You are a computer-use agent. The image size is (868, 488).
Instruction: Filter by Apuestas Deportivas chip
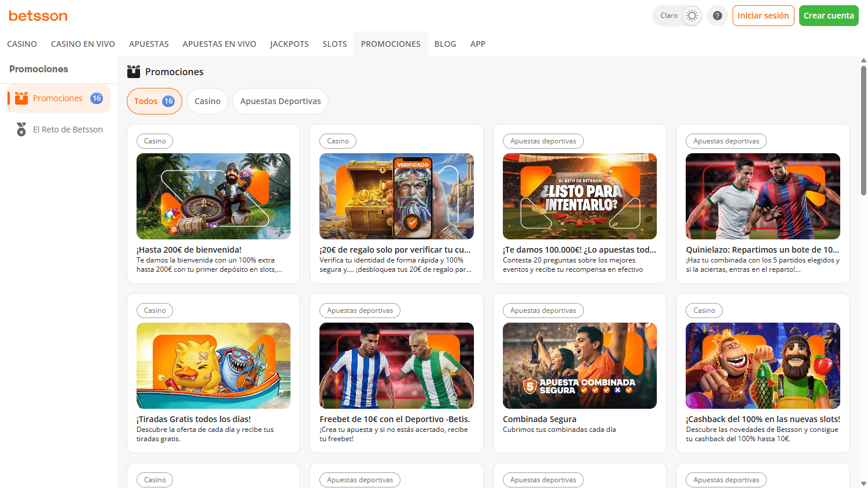(x=281, y=101)
